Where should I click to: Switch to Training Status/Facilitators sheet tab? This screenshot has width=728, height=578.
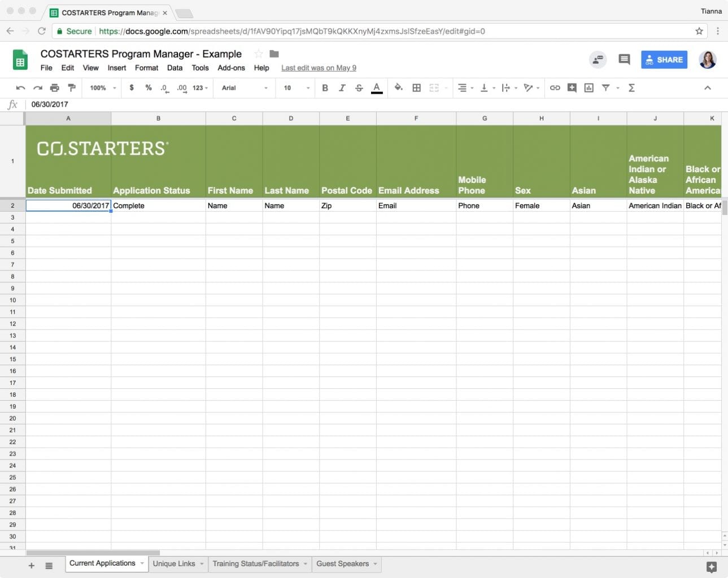click(x=256, y=564)
